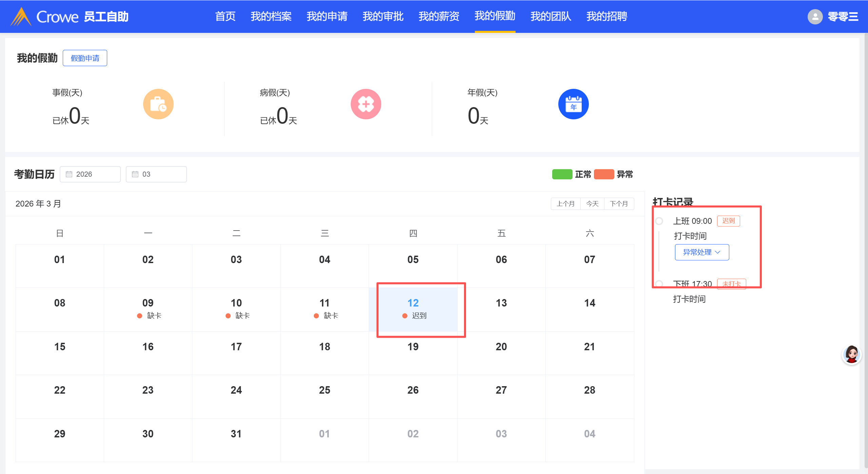
Task: Expand the 异常处理 dropdown
Action: point(701,252)
